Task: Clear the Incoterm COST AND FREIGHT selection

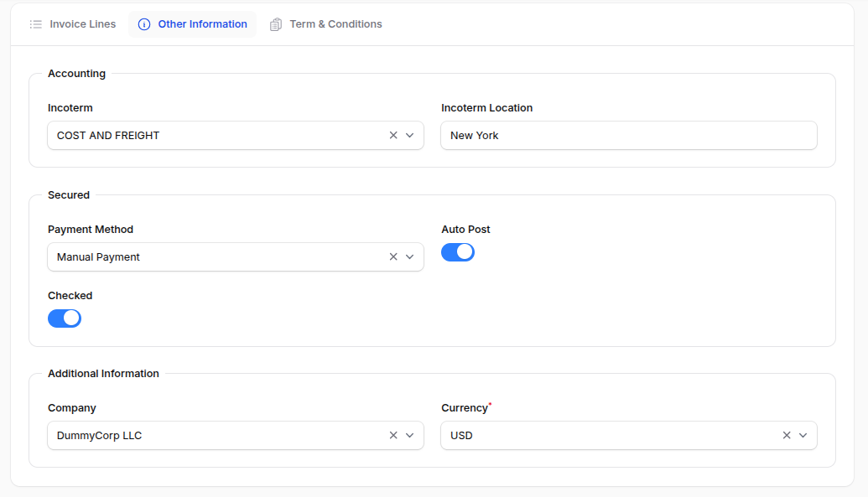Action: [392, 135]
